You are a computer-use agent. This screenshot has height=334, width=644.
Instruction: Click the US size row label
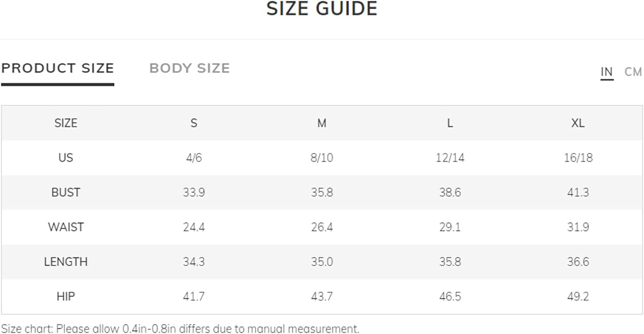(x=66, y=158)
